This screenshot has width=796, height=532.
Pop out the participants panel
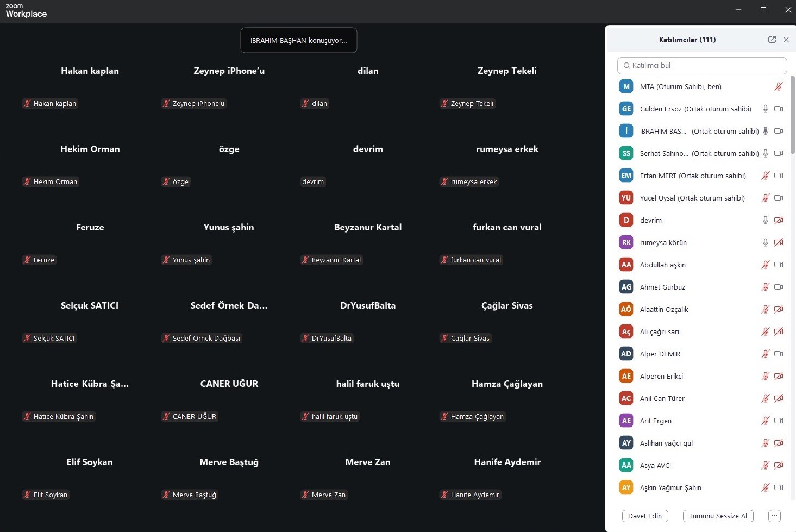pos(772,40)
